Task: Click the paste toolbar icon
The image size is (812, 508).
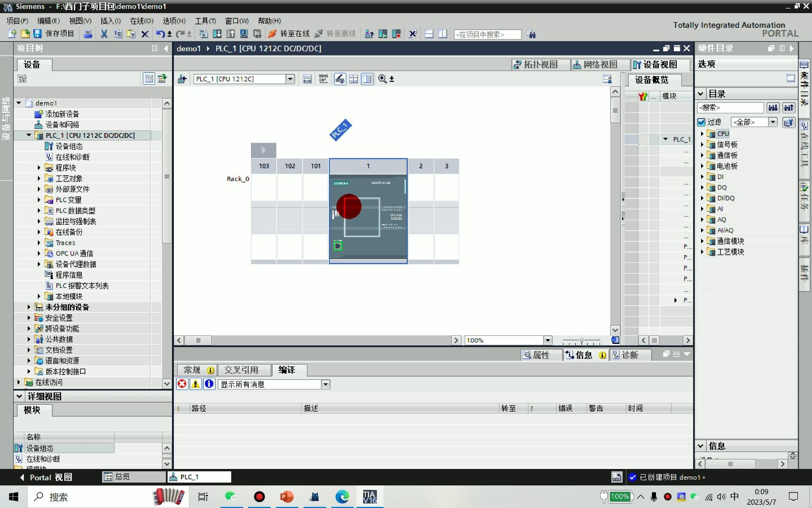Action: [x=131, y=34]
